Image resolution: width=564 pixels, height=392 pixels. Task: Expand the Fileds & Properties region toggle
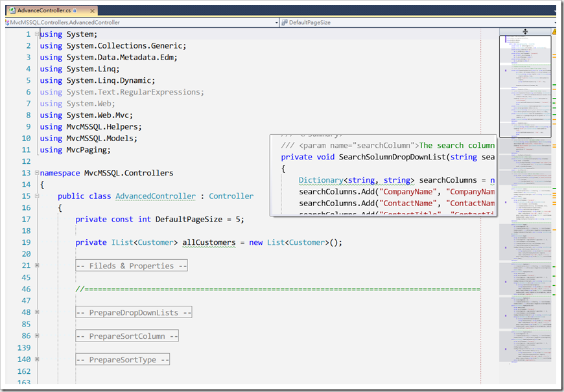(x=37, y=266)
